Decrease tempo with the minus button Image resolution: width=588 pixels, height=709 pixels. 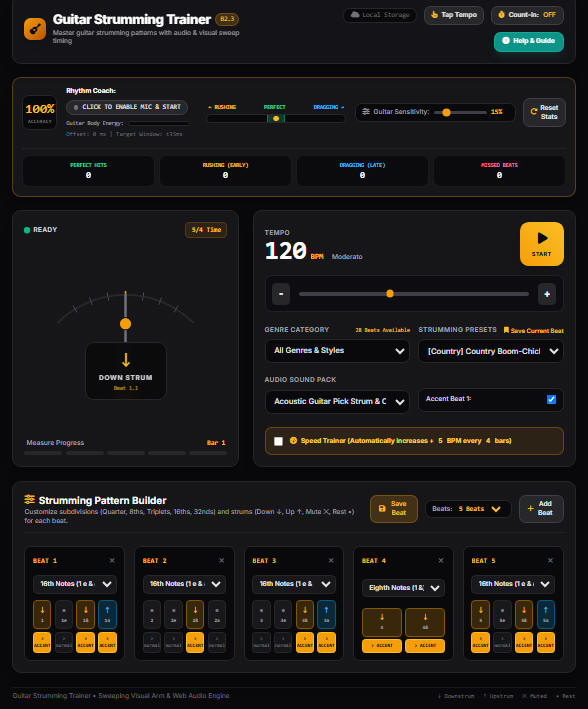click(x=281, y=294)
